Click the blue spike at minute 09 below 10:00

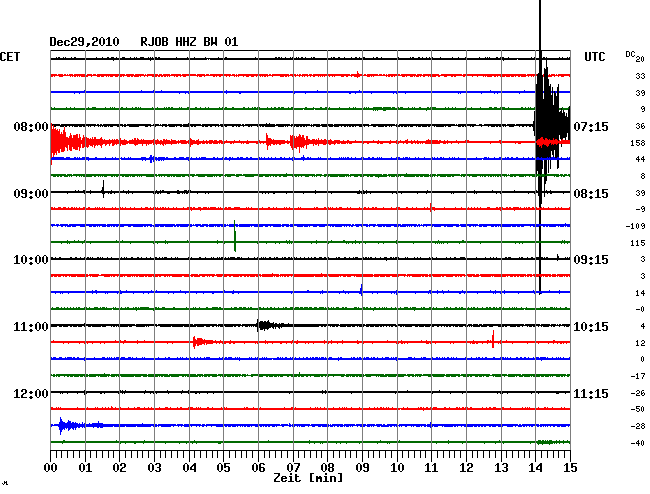click(361, 290)
